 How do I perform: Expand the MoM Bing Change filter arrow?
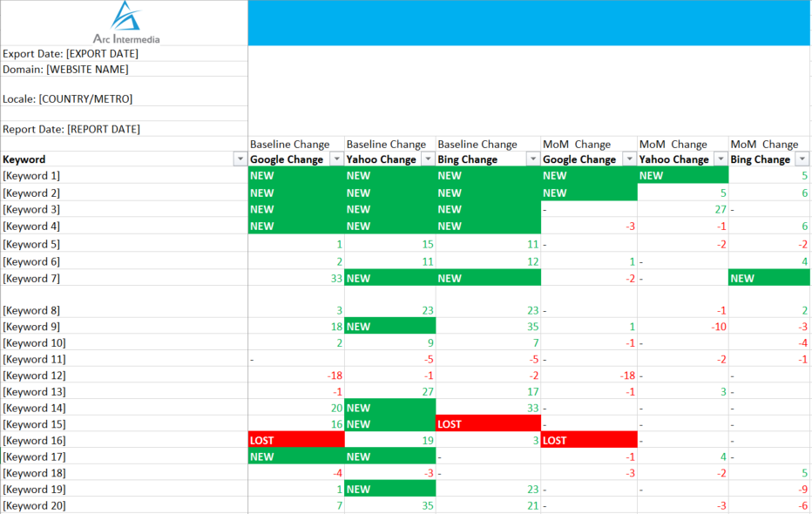click(x=802, y=159)
